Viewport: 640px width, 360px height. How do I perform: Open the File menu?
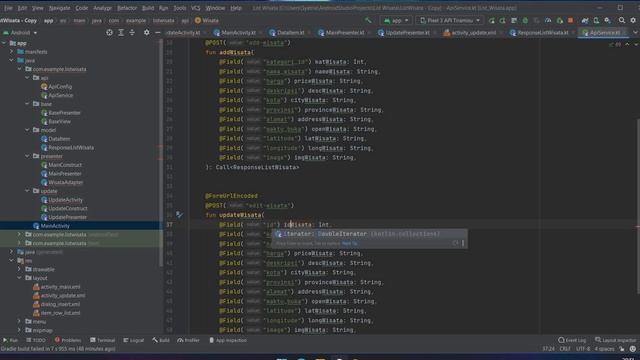coord(8,8)
